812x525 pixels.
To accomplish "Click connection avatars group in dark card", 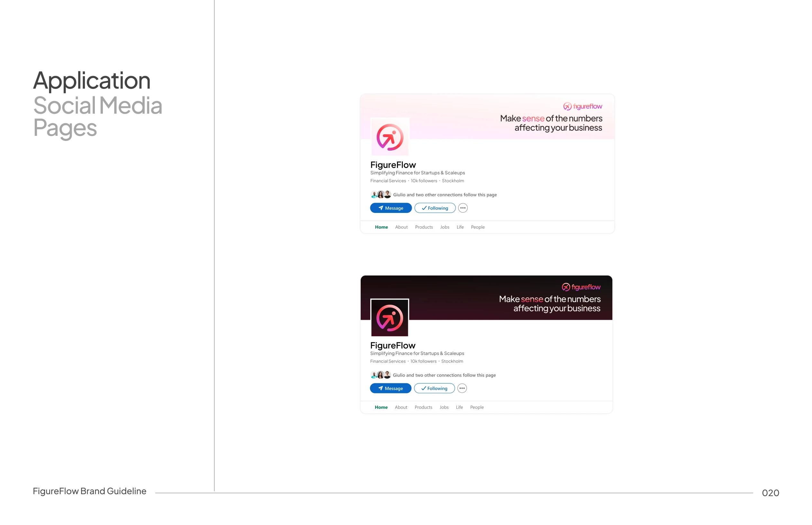I will coord(380,375).
